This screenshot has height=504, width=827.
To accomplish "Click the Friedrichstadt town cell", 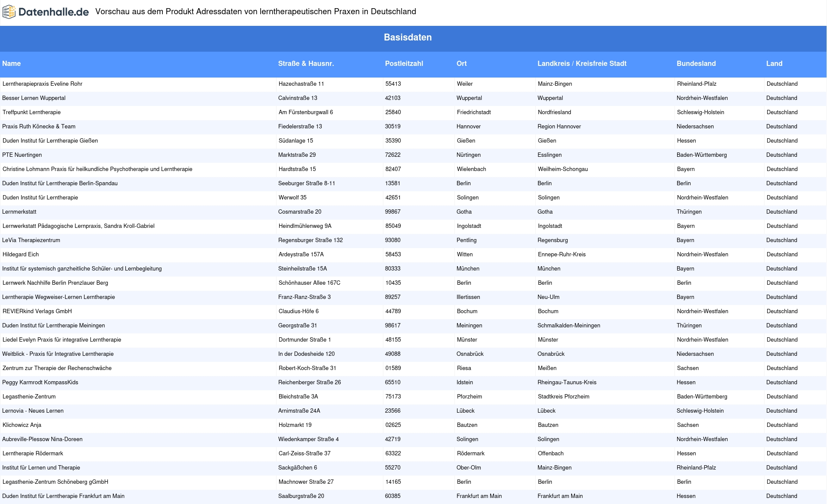I will click(x=474, y=112).
